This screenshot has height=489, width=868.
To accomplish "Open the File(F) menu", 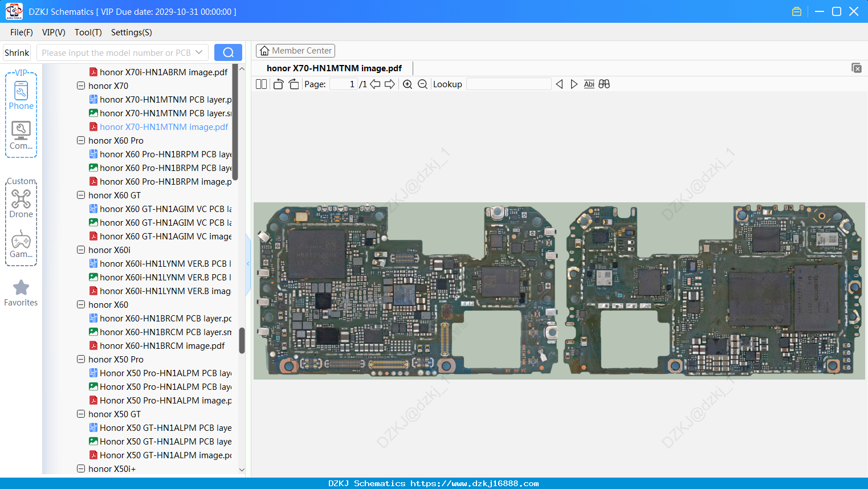I will [x=22, y=32].
